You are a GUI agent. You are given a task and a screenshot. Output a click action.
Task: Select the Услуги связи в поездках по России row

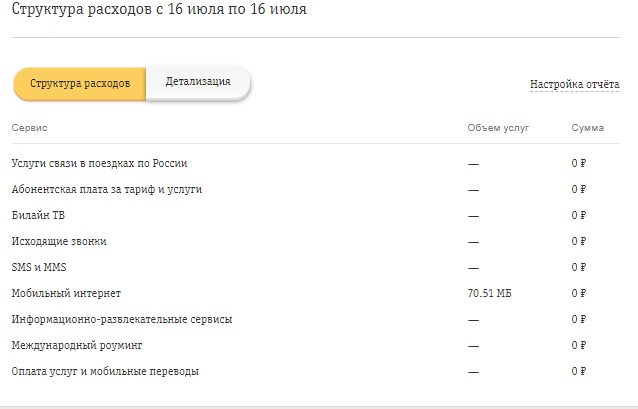click(316, 163)
